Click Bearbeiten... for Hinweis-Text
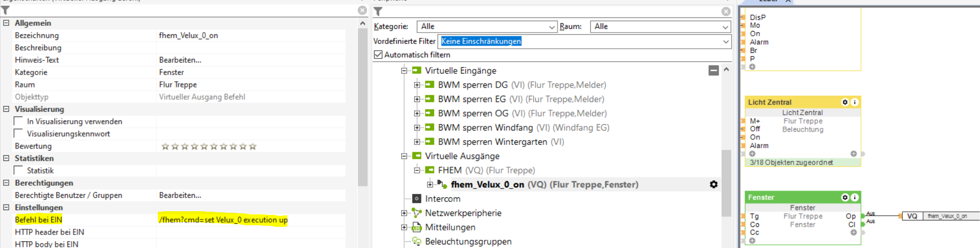Image resolution: width=980 pixels, height=248 pixels. click(x=180, y=60)
